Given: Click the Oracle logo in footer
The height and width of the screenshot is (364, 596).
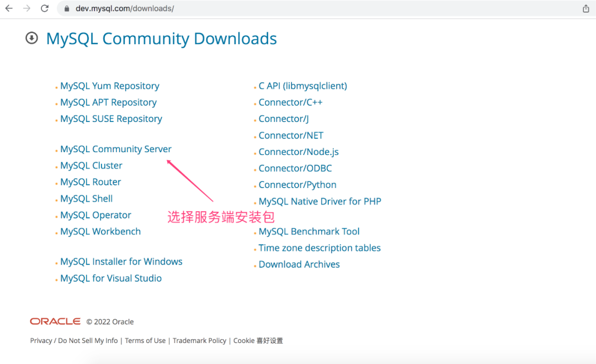Looking at the screenshot, I should coord(55,322).
